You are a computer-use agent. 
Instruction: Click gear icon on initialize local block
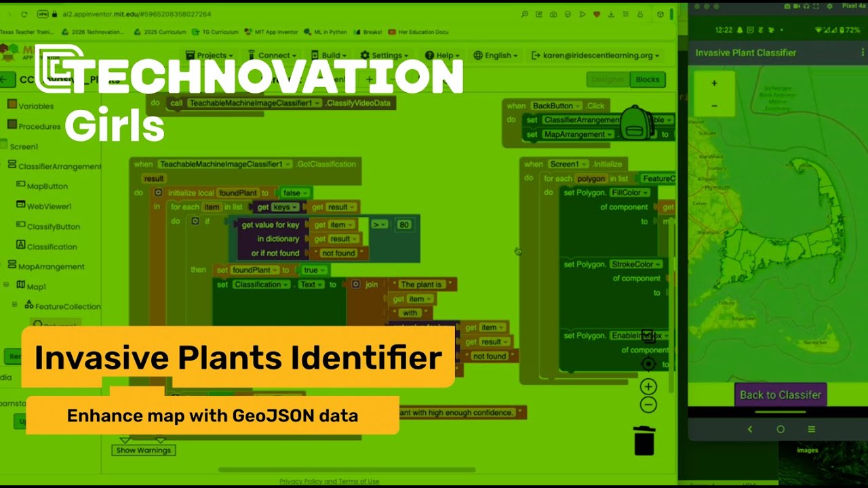pos(159,193)
